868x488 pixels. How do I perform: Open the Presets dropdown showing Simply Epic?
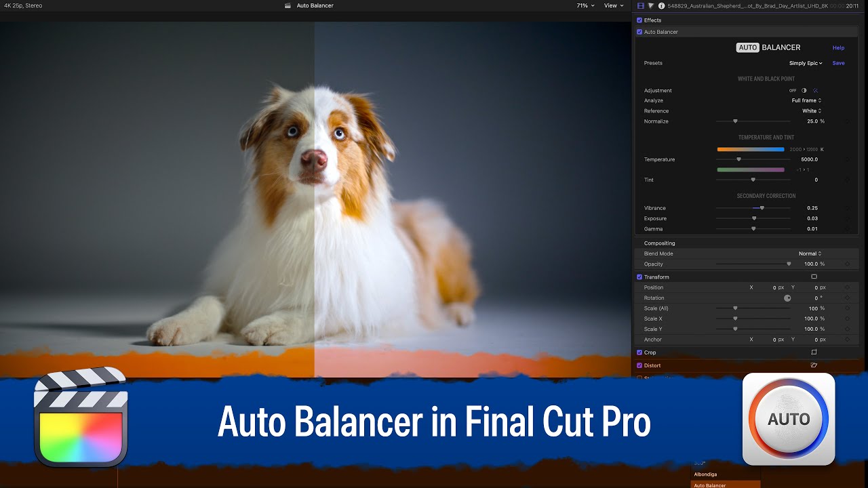805,63
